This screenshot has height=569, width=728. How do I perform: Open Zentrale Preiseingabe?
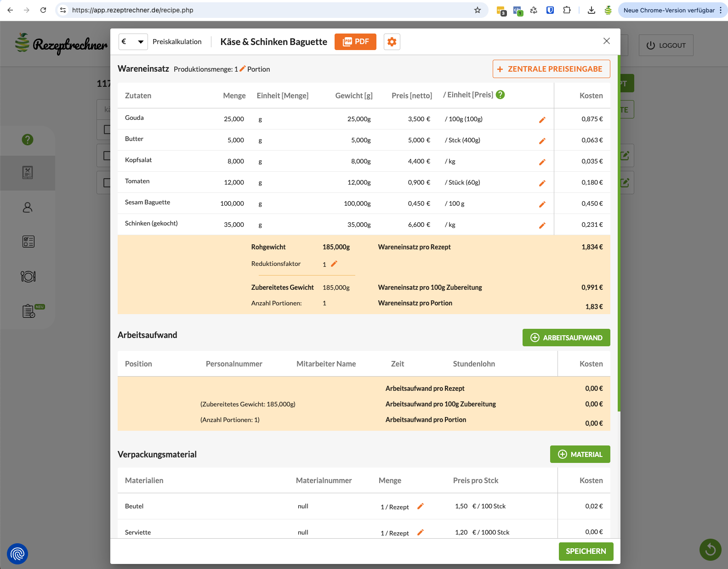551,69
